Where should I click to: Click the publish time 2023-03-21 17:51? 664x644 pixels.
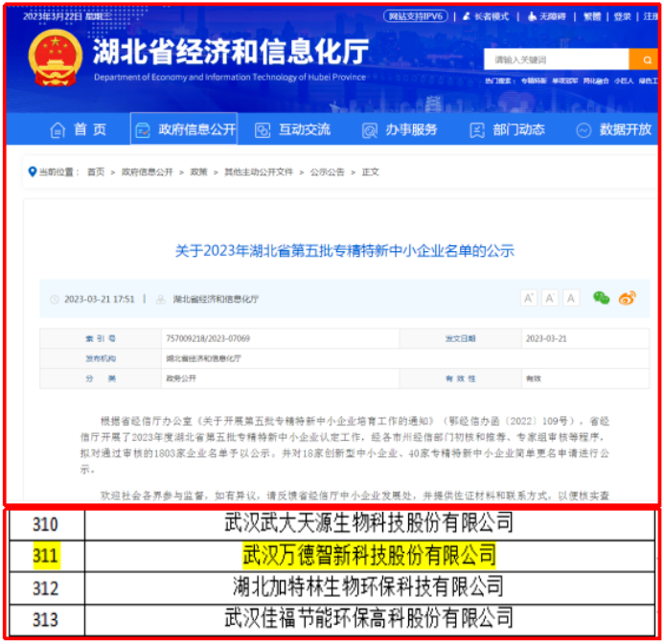pyautogui.click(x=99, y=300)
